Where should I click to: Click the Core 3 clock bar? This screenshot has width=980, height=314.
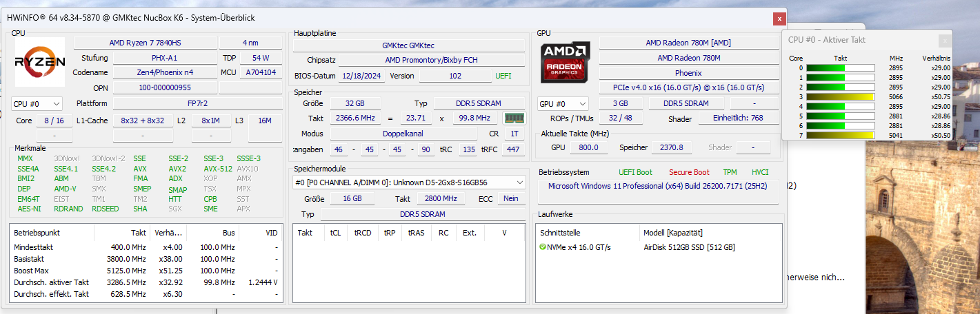click(x=840, y=97)
